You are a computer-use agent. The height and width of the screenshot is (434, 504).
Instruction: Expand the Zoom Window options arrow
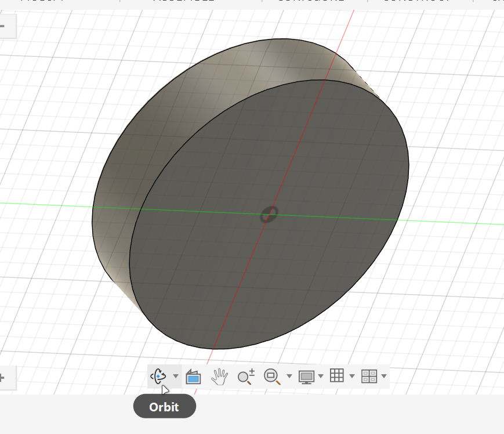[289, 376]
